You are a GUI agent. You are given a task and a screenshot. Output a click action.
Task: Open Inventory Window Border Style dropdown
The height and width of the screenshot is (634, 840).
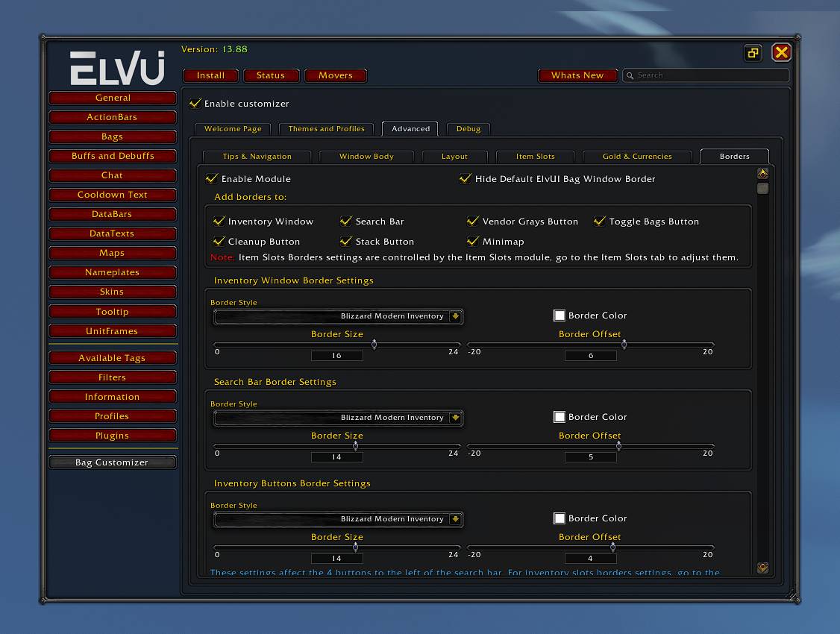tap(338, 316)
